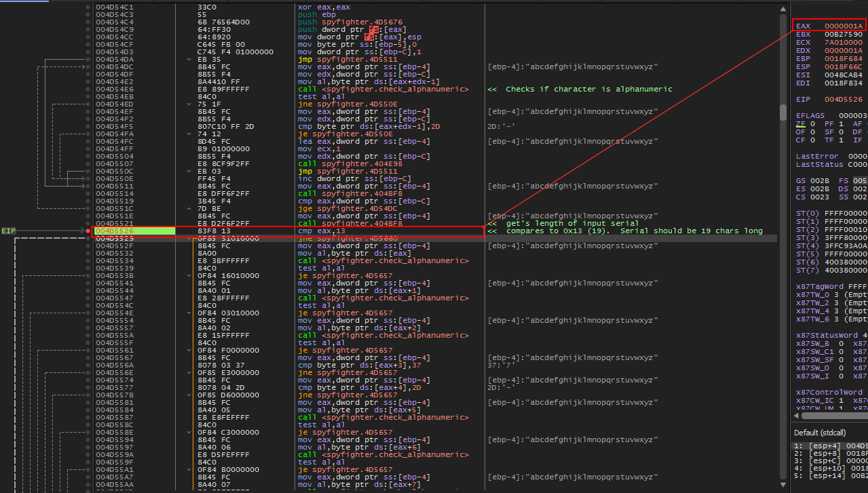Select address 004D556A in the disassembly
Viewport: 868px width, 493px height.
[x=115, y=365]
